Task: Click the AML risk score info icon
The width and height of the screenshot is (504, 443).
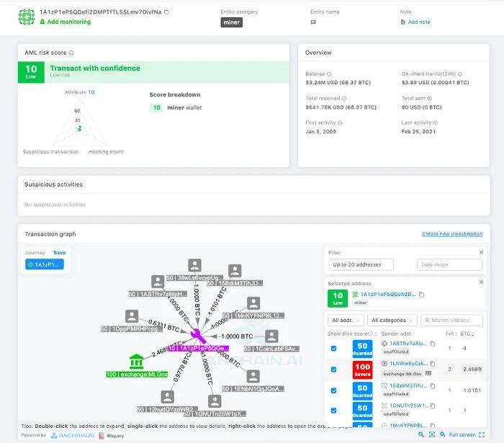Action: pyautogui.click(x=71, y=53)
